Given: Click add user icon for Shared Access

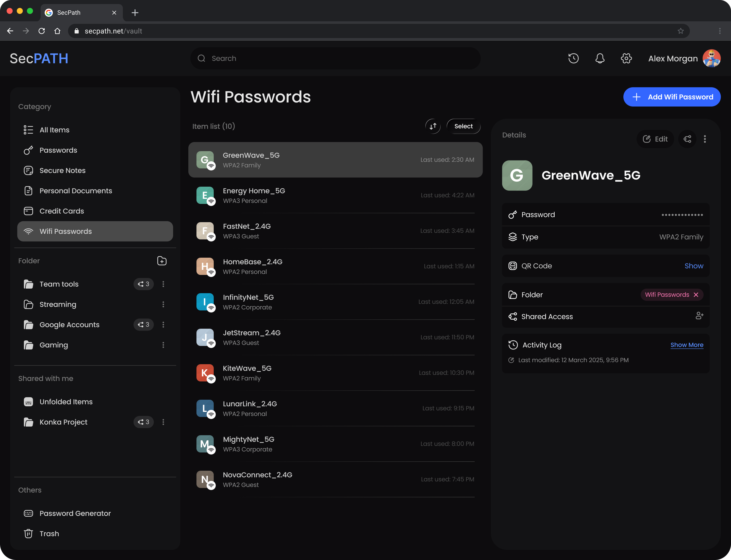Looking at the screenshot, I should coord(699,316).
